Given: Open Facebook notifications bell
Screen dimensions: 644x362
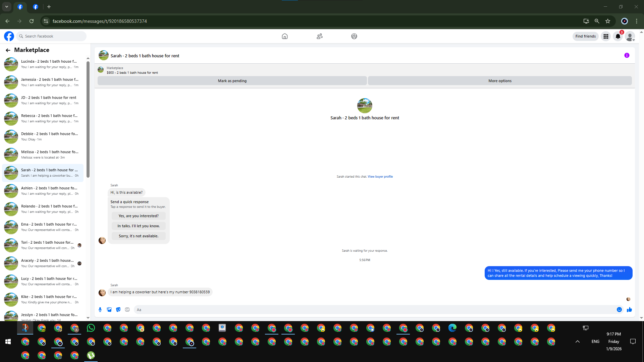Looking at the screenshot, I should point(618,36).
